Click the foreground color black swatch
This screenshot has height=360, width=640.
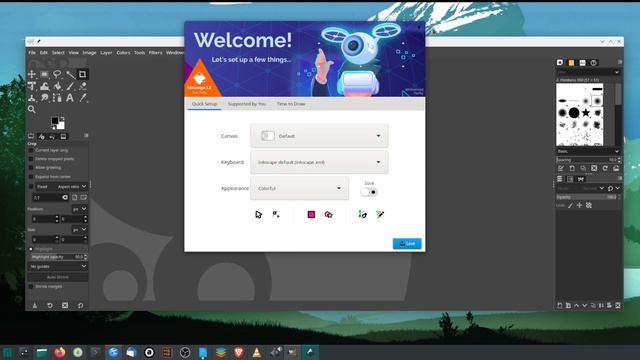[x=55, y=120]
